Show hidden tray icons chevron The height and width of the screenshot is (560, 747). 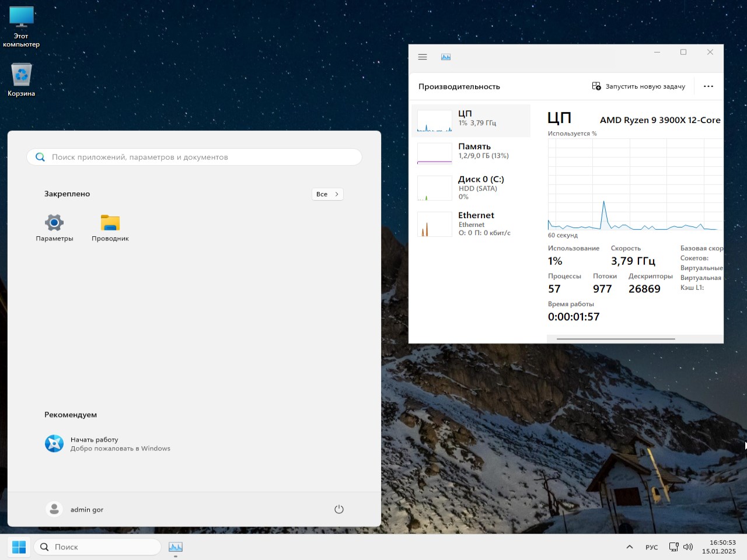click(x=630, y=547)
